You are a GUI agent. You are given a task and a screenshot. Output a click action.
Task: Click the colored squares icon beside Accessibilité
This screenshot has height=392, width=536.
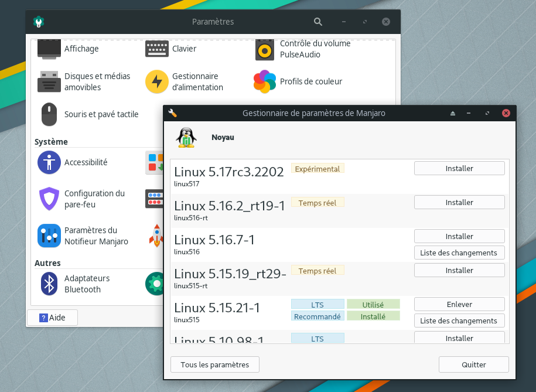pyautogui.click(x=154, y=162)
